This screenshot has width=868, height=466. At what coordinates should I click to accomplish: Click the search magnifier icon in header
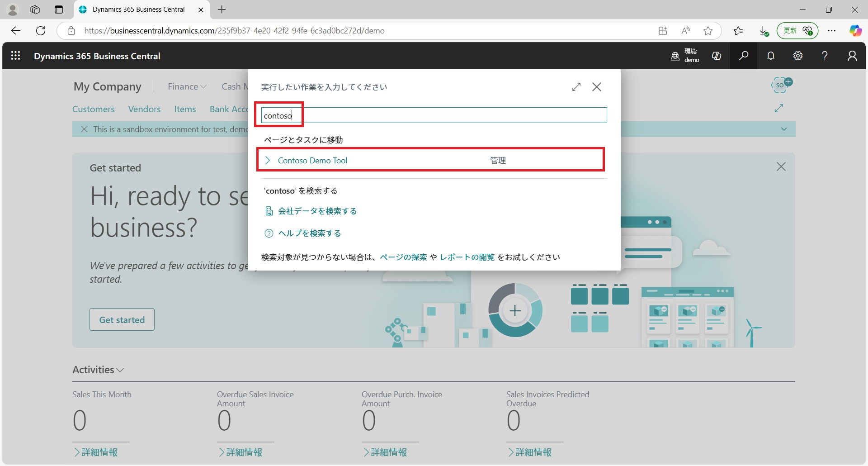(743, 56)
